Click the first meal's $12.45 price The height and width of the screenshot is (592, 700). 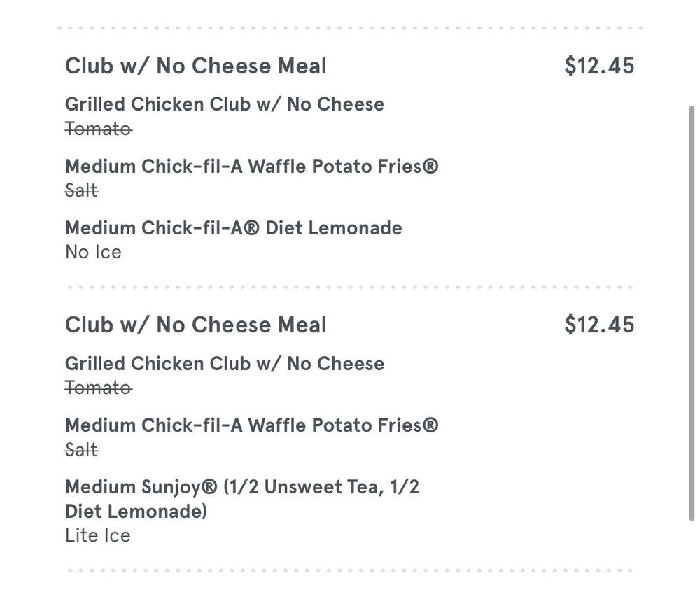point(599,66)
